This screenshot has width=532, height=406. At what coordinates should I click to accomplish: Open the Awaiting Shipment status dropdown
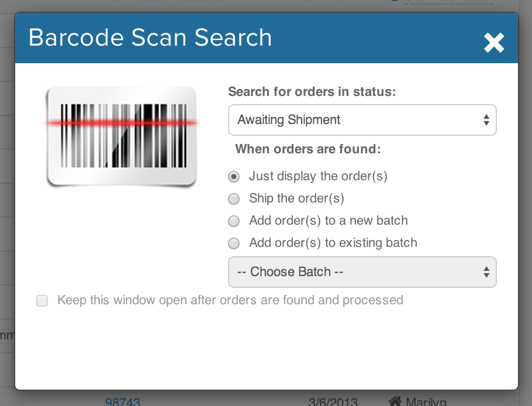click(x=361, y=120)
